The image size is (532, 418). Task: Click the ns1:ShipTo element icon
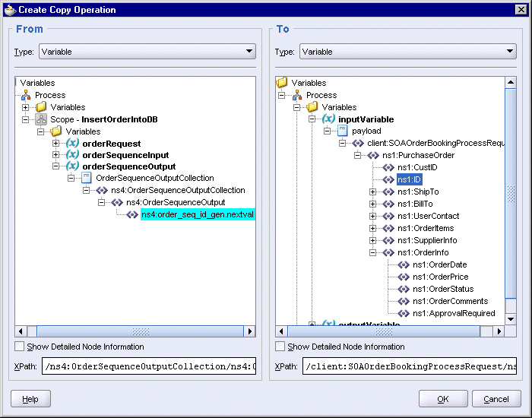click(388, 192)
